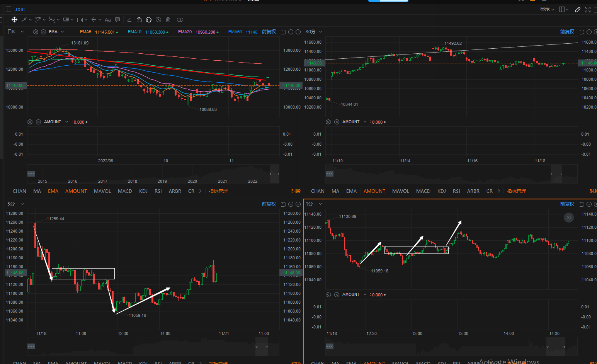Screen dimensions: 597x364
Task: Jump to latest bar in 1-minute chart
Action: coord(569,218)
